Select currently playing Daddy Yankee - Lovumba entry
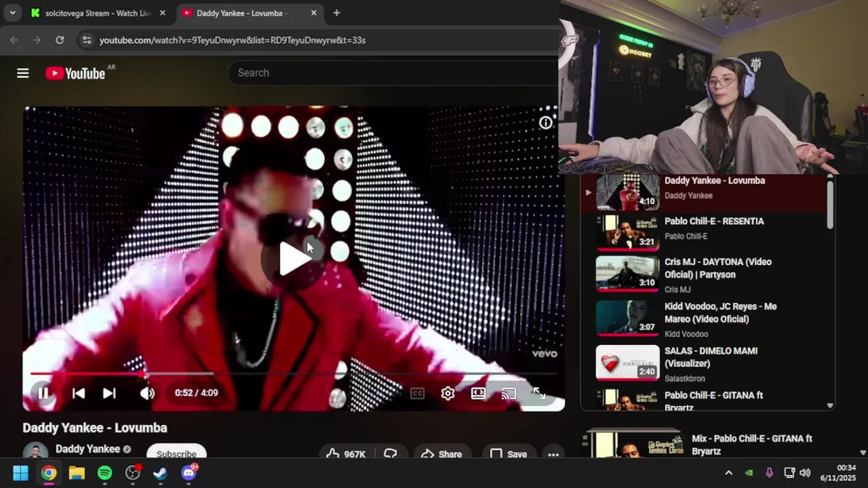The height and width of the screenshot is (488, 868). (x=705, y=192)
